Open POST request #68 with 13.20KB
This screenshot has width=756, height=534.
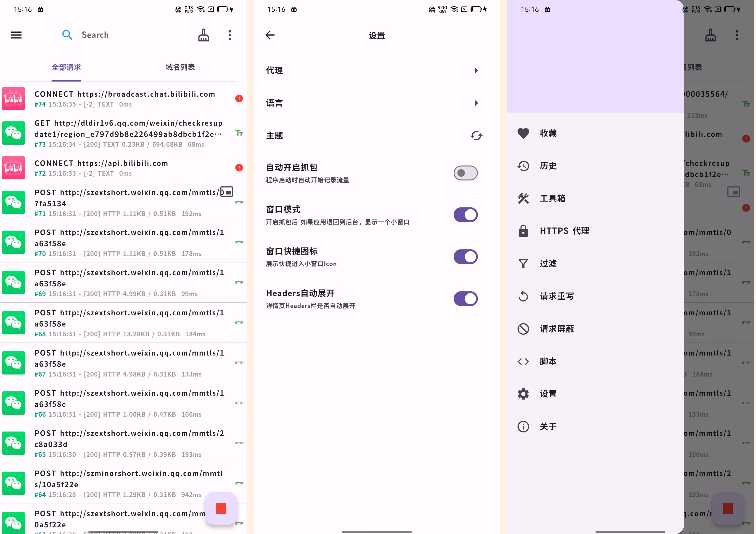(124, 323)
